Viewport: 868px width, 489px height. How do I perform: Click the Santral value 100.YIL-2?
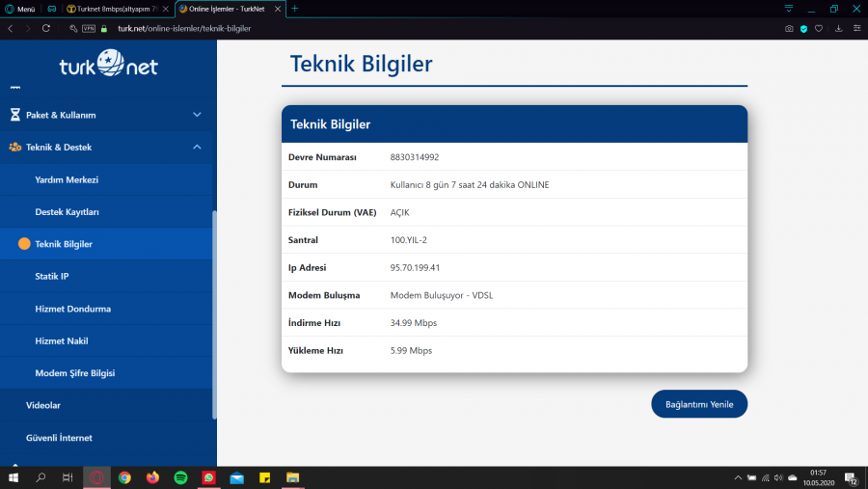click(x=409, y=240)
